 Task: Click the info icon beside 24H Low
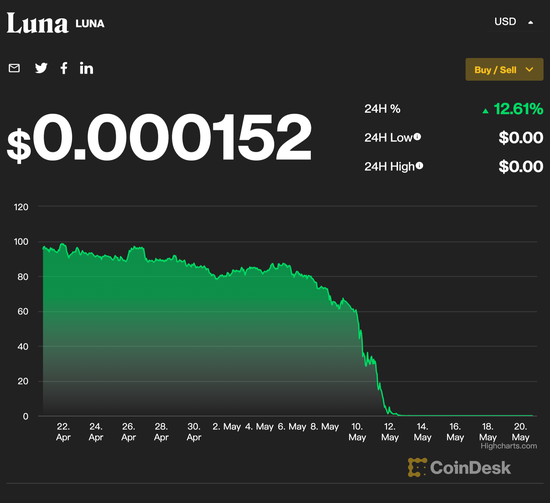pos(417,137)
